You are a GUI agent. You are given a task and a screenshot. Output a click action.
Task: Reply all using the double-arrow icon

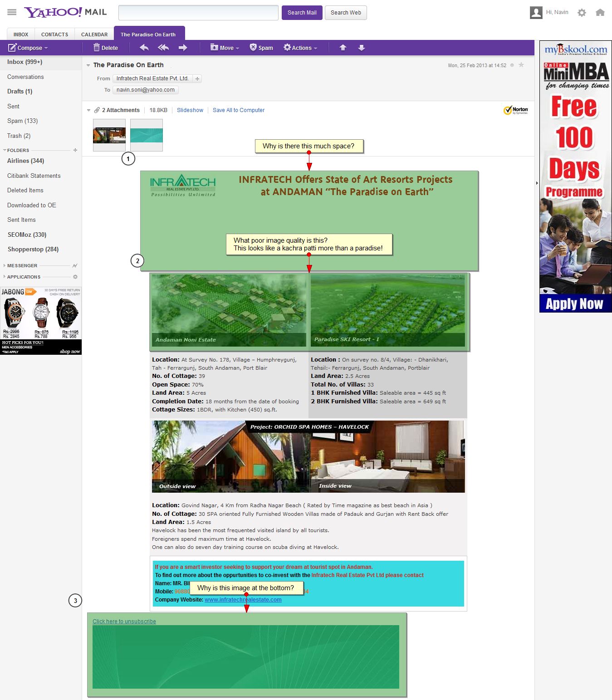pos(163,48)
